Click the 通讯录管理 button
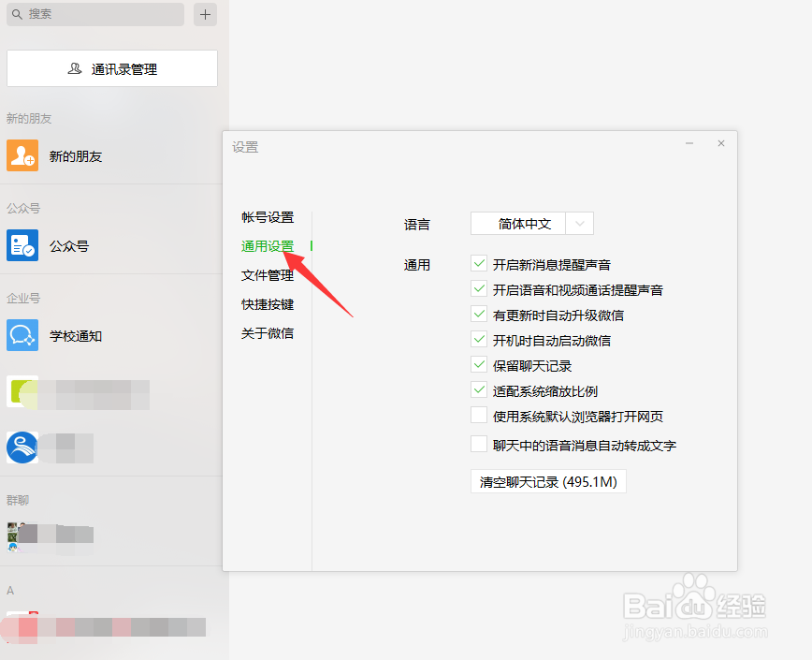 (x=112, y=68)
